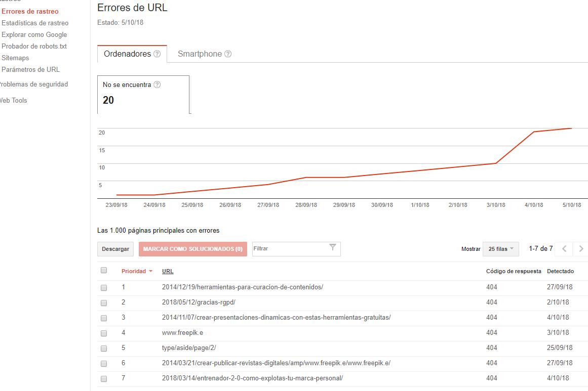
Task: Click inside the Filtrar input field
Action: tap(289, 249)
